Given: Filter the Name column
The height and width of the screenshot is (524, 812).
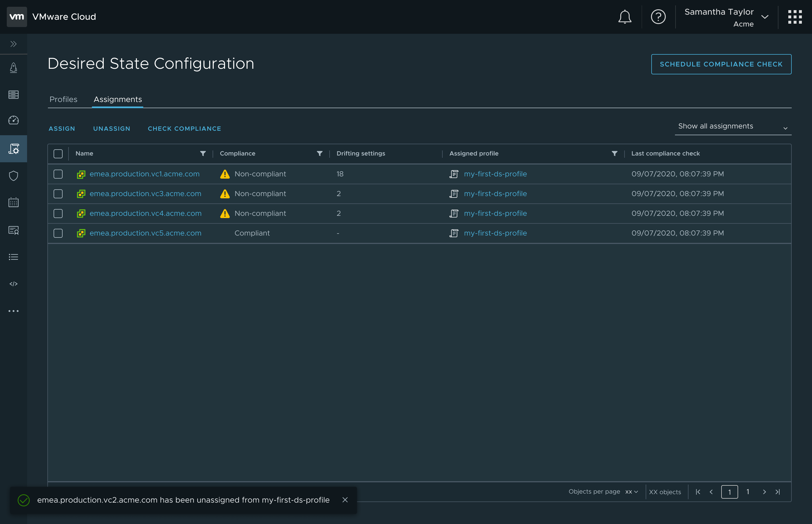Looking at the screenshot, I should point(203,154).
